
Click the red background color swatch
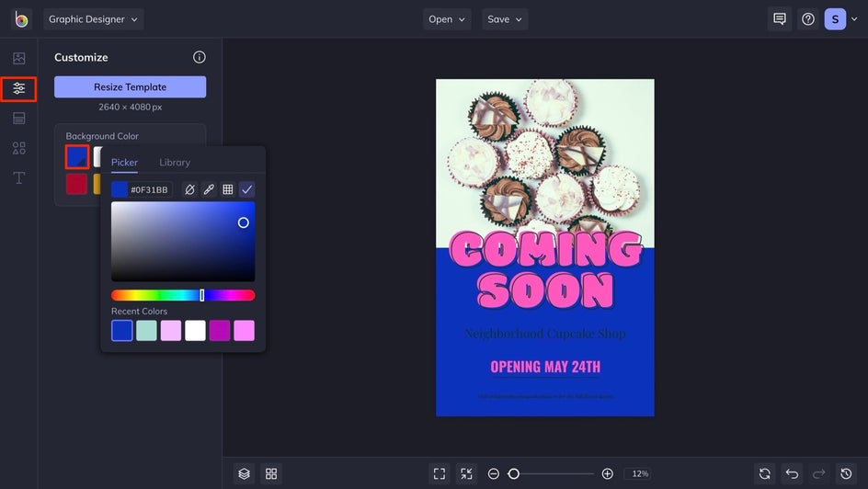point(76,184)
